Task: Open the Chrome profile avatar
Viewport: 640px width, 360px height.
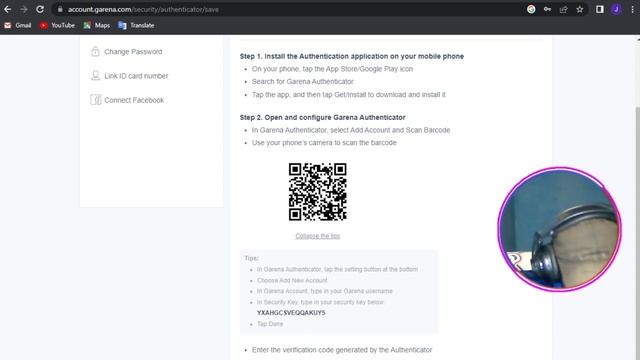Action: point(616,9)
